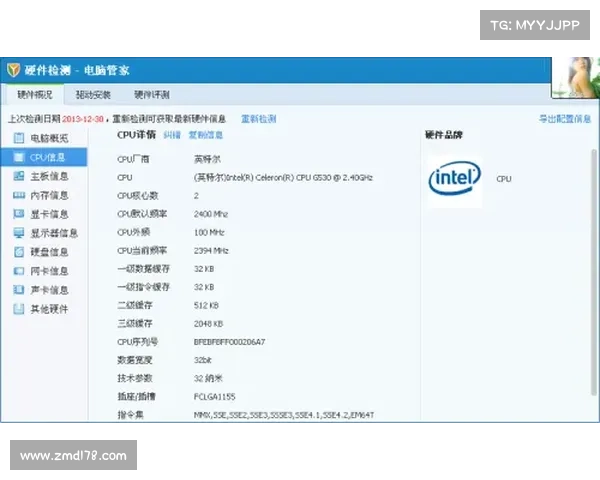Switch to the 驱动安装 tab
The image size is (600, 480).
[x=93, y=95]
